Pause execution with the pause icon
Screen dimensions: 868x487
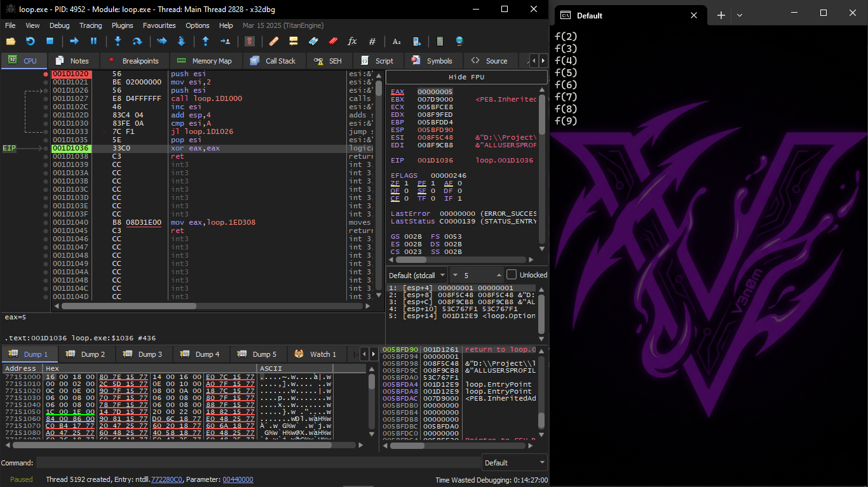pos(94,41)
